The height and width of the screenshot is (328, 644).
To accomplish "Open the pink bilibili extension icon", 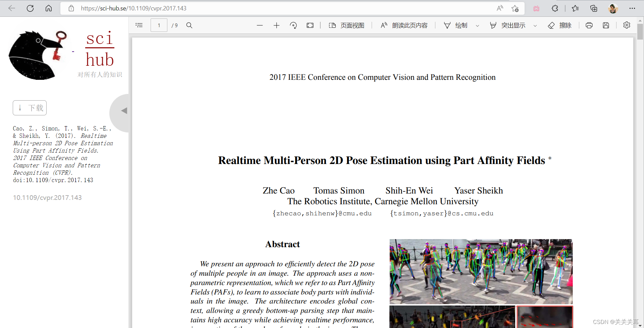I will click(x=536, y=8).
